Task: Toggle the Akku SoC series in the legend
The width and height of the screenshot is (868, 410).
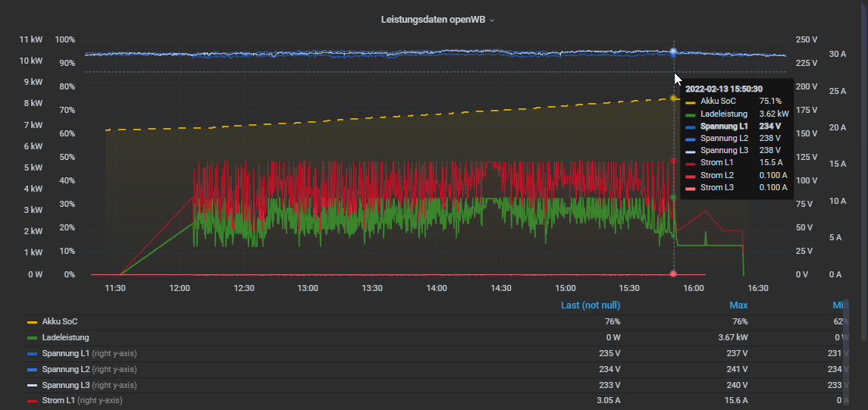Action: tap(59, 322)
